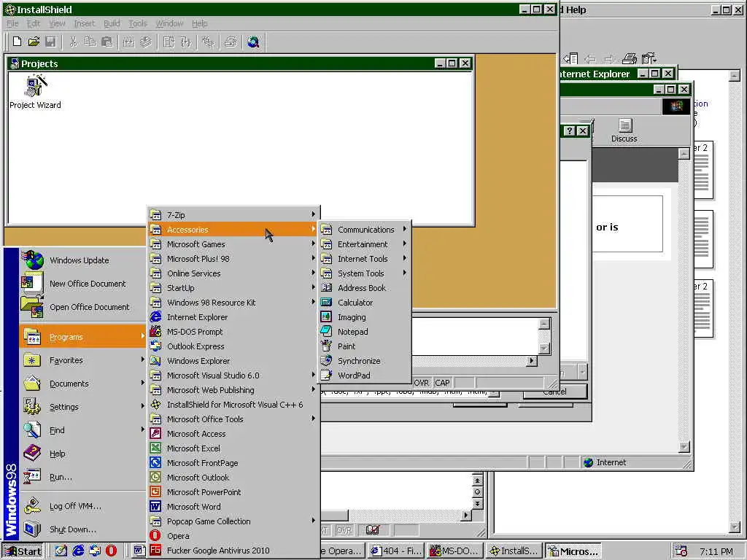The image size is (747, 560).
Task: Click the Copy toolbar icon
Action: (x=90, y=42)
